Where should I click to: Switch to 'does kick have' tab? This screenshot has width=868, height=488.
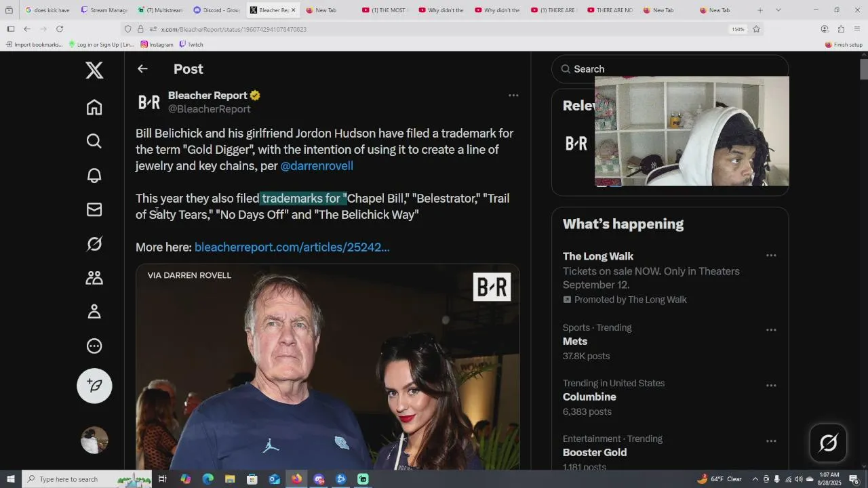pos(47,10)
